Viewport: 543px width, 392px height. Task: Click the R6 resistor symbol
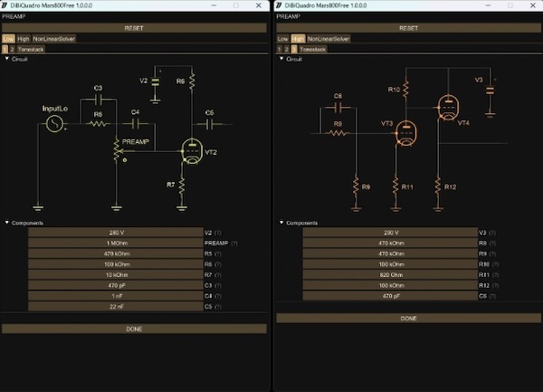(192, 82)
